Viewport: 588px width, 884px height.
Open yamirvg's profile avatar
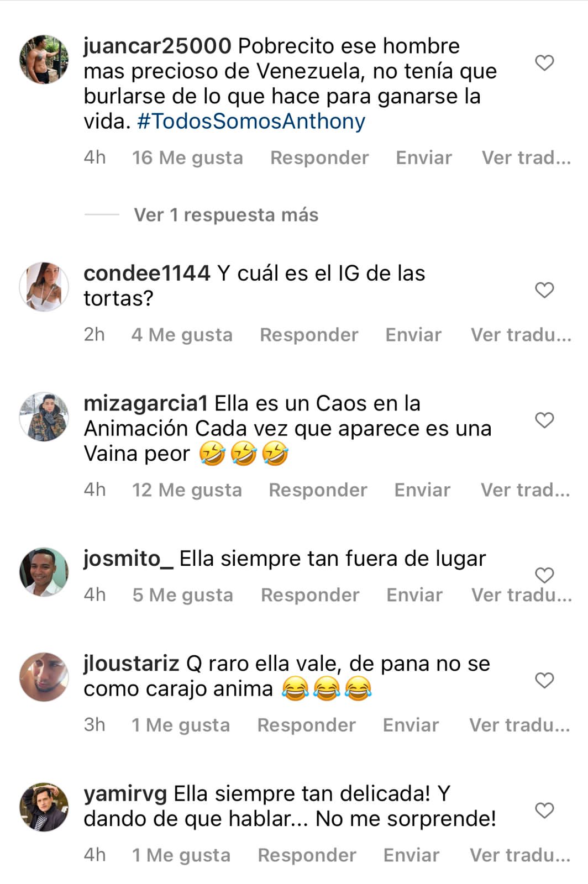44,807
